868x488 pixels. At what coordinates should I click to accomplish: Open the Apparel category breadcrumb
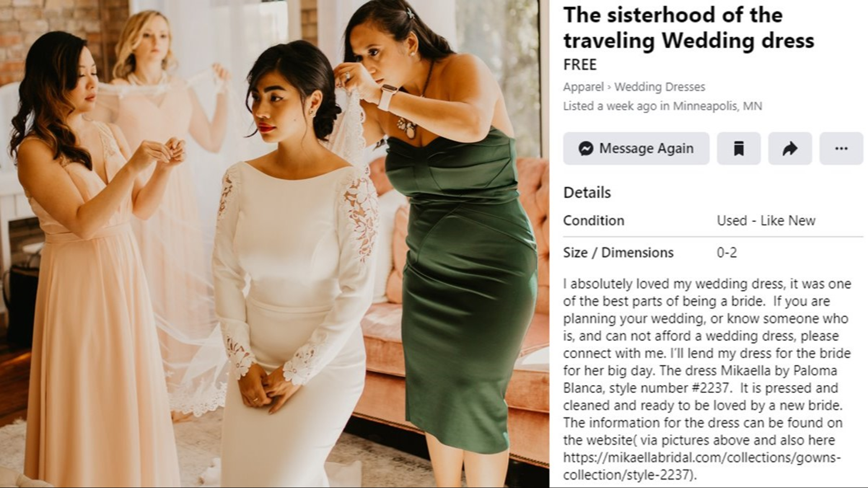[583, 87]
